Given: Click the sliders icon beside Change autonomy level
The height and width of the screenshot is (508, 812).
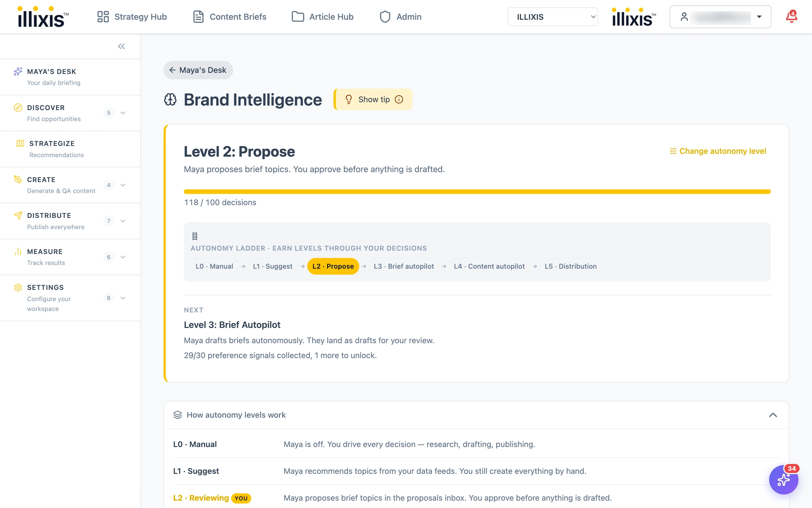Looking at the screenshot, I should 673,151.
